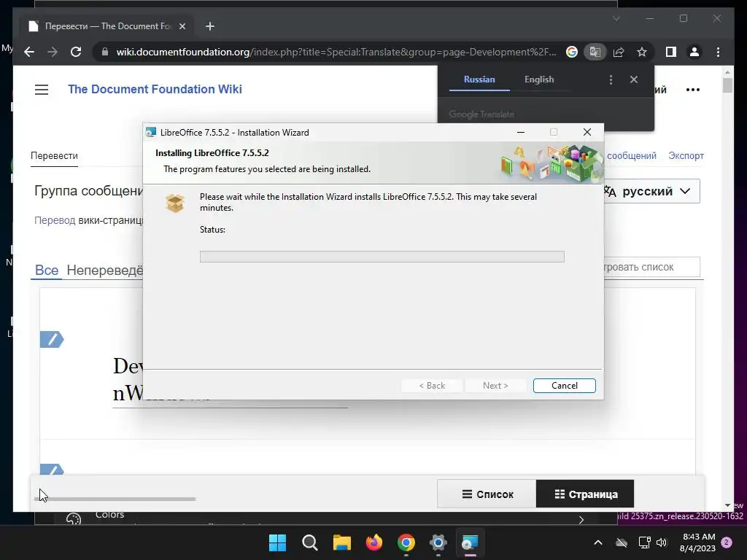
Task: Close the Перевести browser tab
Action: pos(182,26)
